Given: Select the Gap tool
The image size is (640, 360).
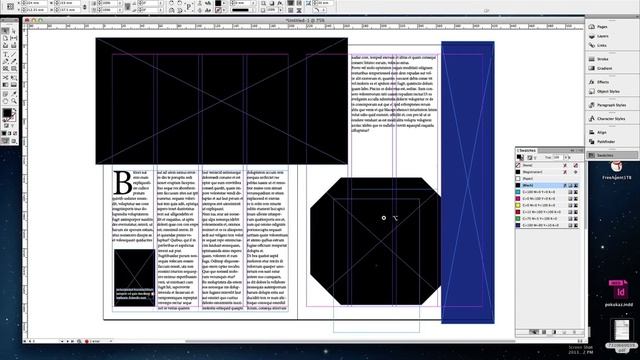Looking at the screenshot, I should [13, 38].
